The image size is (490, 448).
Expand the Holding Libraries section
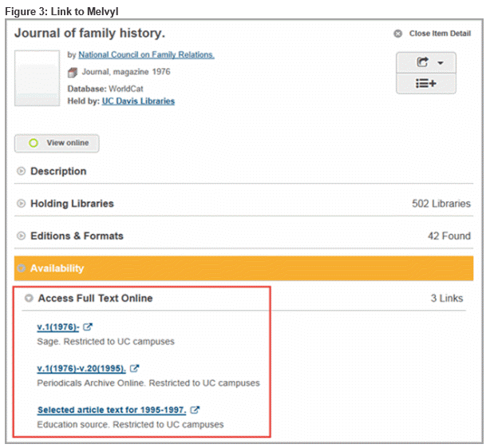coord(21,204)
